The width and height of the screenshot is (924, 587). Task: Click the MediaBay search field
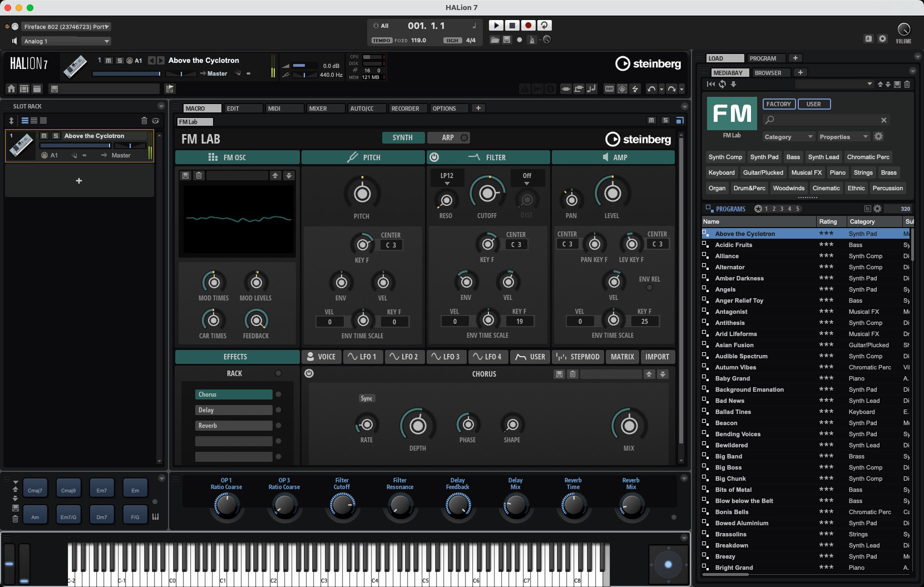click(827, 120)
